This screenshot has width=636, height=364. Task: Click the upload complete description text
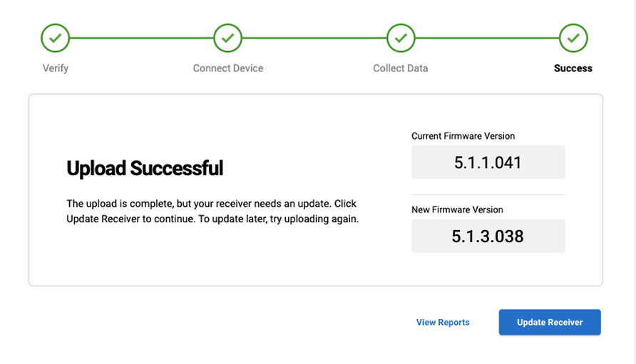coord(212,212)
